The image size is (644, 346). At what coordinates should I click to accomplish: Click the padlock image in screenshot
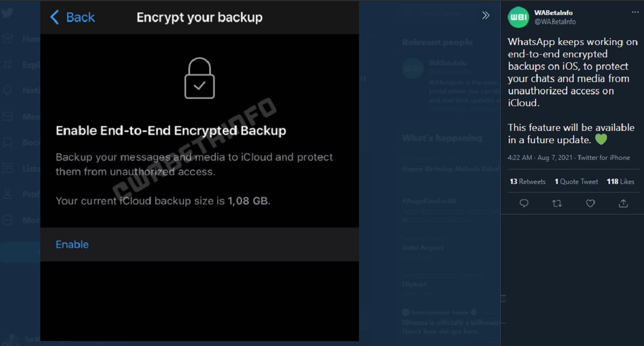(199, 78)
